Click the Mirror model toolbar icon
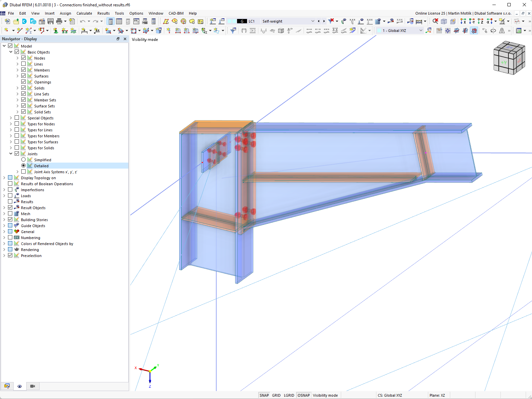The image size is (532, 399). pos(501,31)
